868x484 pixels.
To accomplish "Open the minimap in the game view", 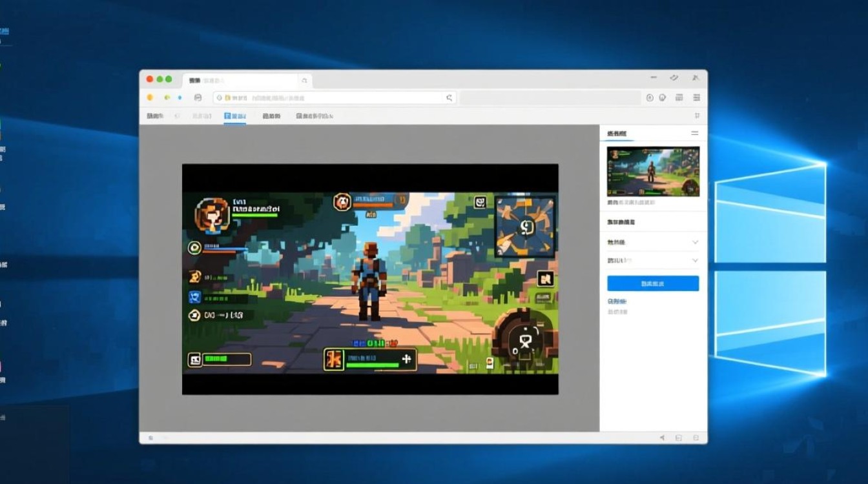I will (x=525, y=227).
